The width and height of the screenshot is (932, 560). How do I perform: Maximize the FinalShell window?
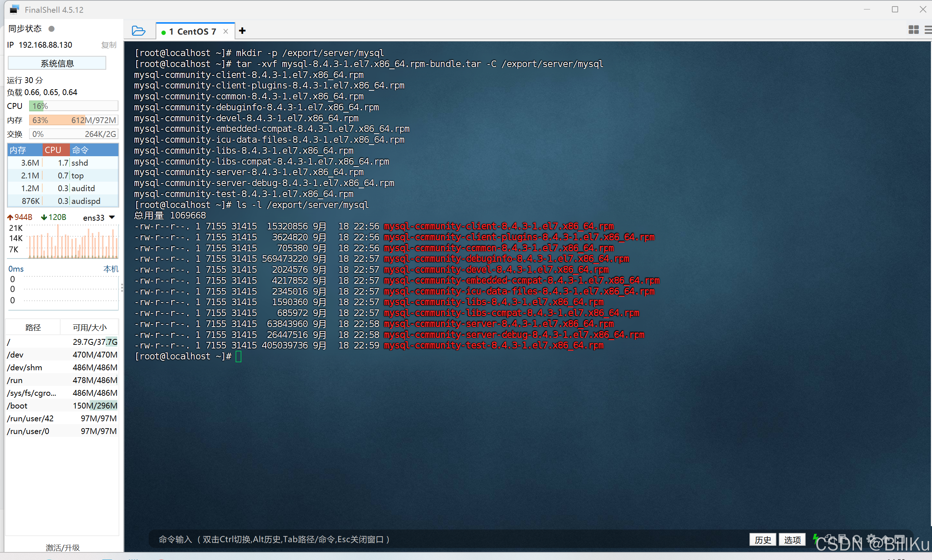895,9
